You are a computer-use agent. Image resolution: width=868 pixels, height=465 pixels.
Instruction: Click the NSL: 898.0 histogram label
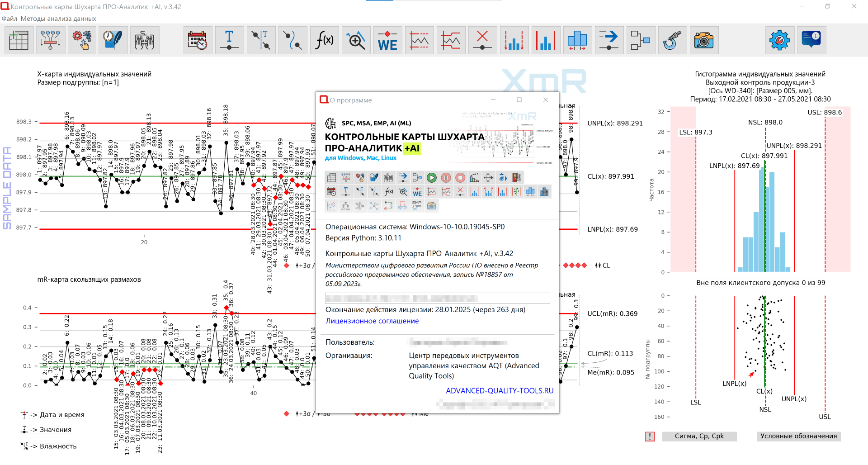(765, 123)
